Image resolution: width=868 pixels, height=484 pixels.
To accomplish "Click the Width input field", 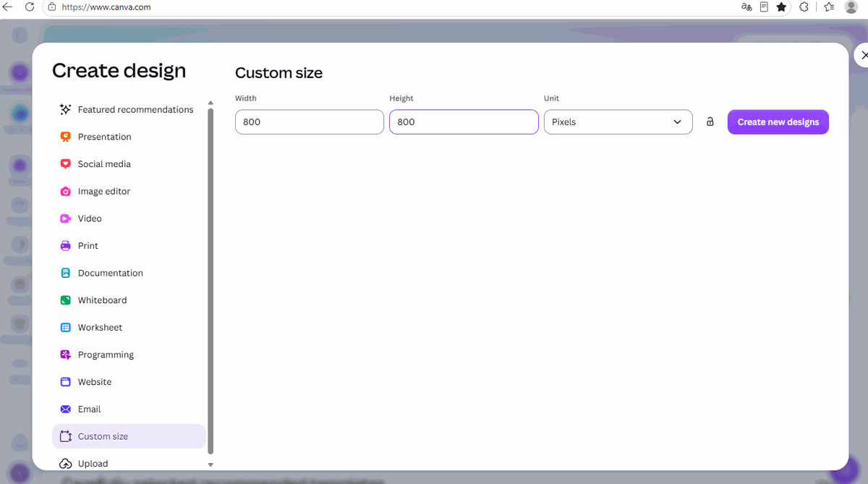I will coord(310,122).
